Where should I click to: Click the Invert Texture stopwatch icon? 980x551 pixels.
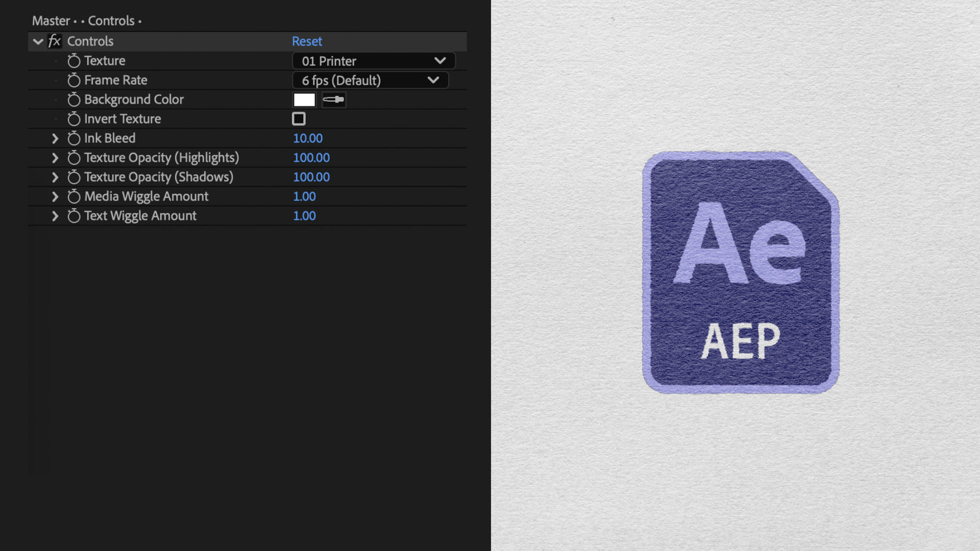pyautogui.click(x=74, y=119)
